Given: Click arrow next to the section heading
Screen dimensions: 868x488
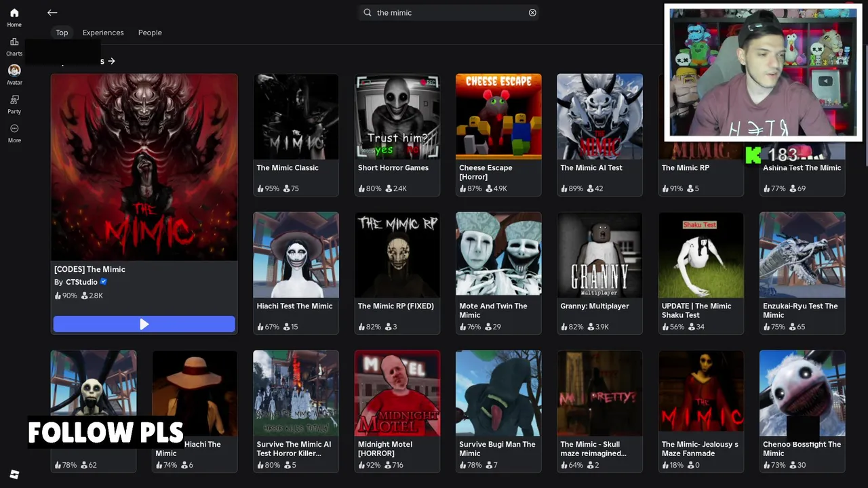Looking at the screenshot, I should click(x=111, y=61).
